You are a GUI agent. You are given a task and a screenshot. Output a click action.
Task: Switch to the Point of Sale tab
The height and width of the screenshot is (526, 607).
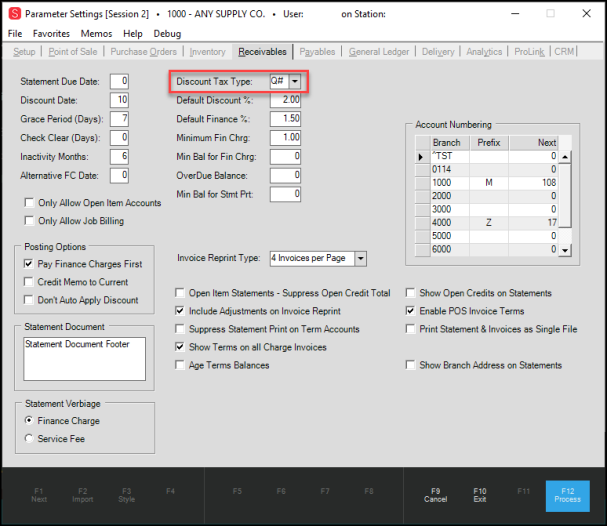pyautogui.click(x=73, y=51)
